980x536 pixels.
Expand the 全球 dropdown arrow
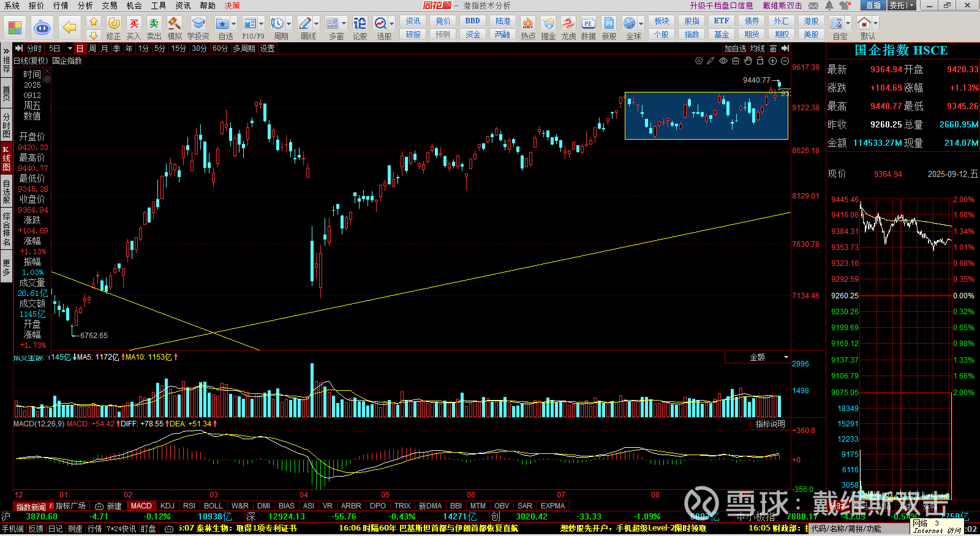[x=641, y=24]
